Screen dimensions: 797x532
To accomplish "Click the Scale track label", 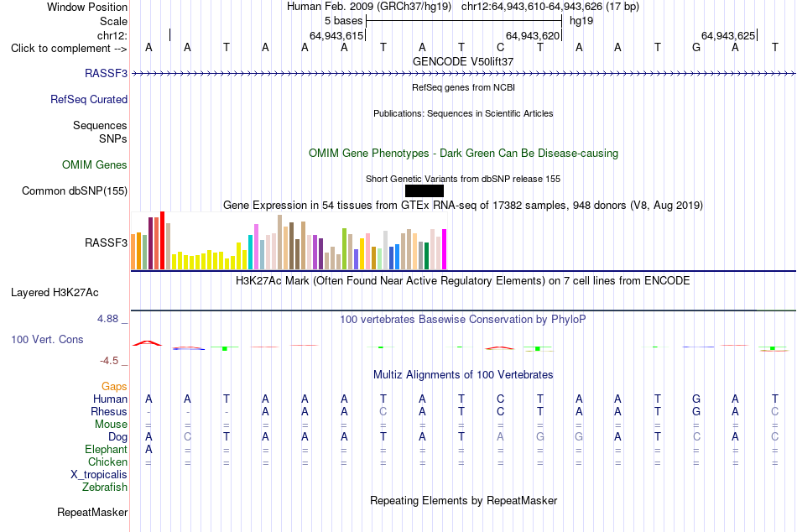I will click(x=113, y=21).
